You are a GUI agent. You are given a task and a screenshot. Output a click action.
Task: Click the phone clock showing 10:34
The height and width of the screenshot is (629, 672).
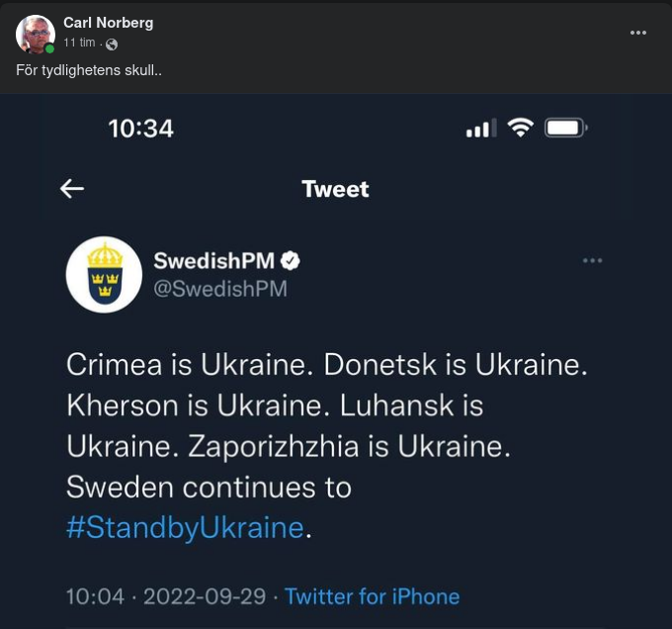click(x=140, y=129)
